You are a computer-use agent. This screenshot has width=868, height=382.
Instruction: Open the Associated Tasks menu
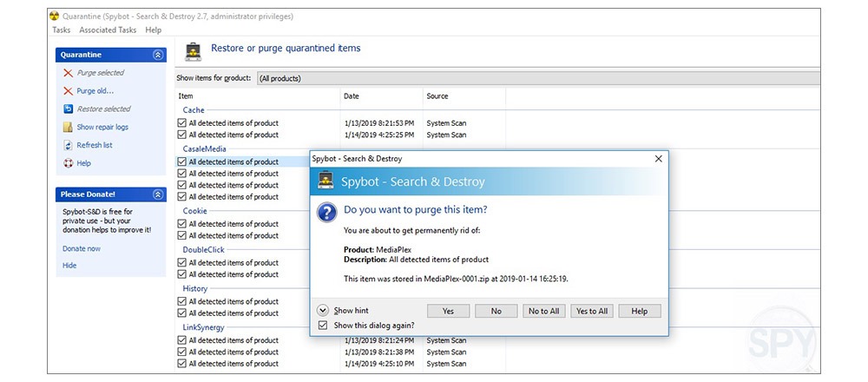click(x=108, y=30)
